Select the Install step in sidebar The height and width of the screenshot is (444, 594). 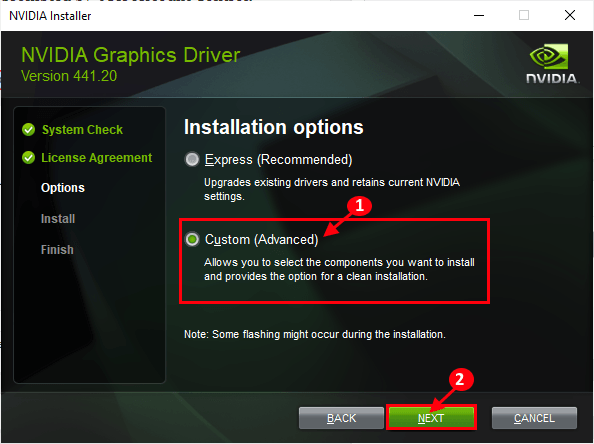(58, 219)
